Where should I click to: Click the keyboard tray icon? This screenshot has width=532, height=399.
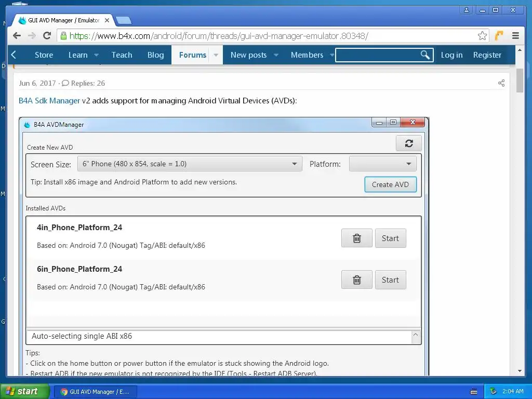tap(474, 392)
